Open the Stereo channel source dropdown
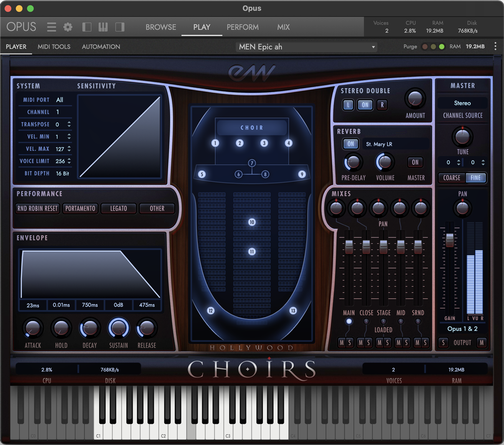 click(x=462, y=103)
